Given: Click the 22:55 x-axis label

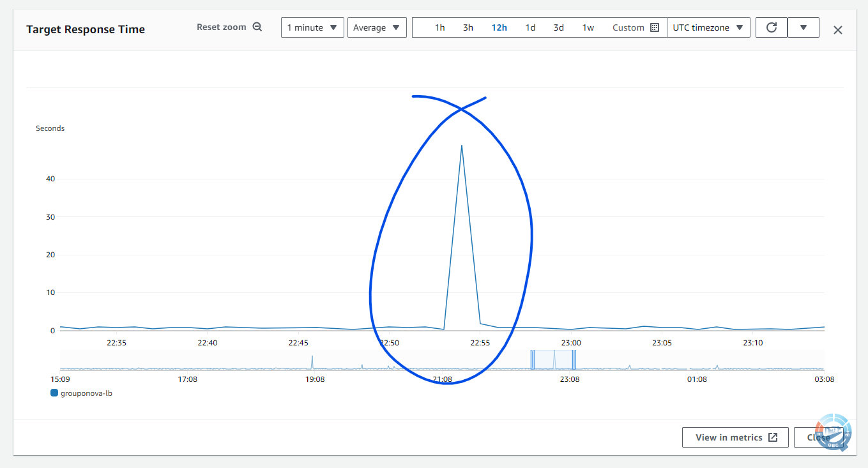Looking at the screenshot, I should pos(480,343).
